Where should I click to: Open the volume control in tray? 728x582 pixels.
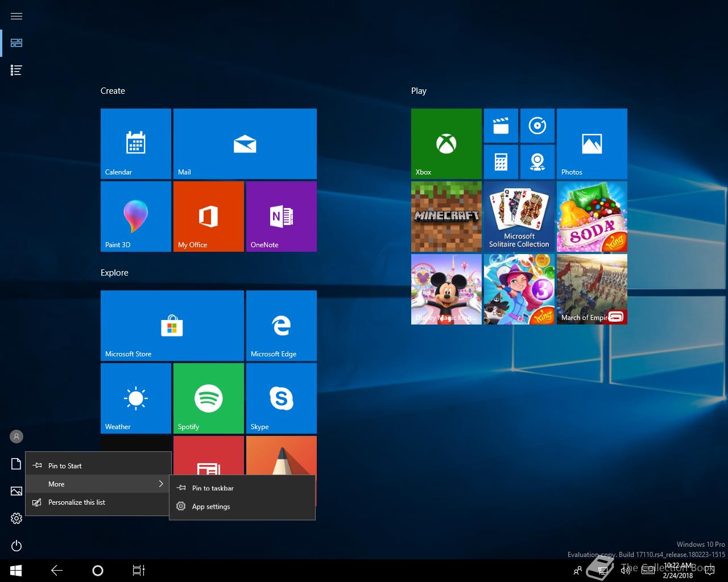pyautogui.click(x=626, y=571)
